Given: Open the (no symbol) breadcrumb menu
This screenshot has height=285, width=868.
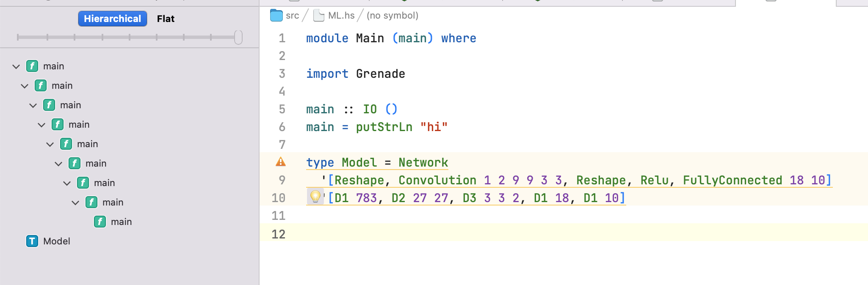Looking at the screenshot, I should coord(393,16).
